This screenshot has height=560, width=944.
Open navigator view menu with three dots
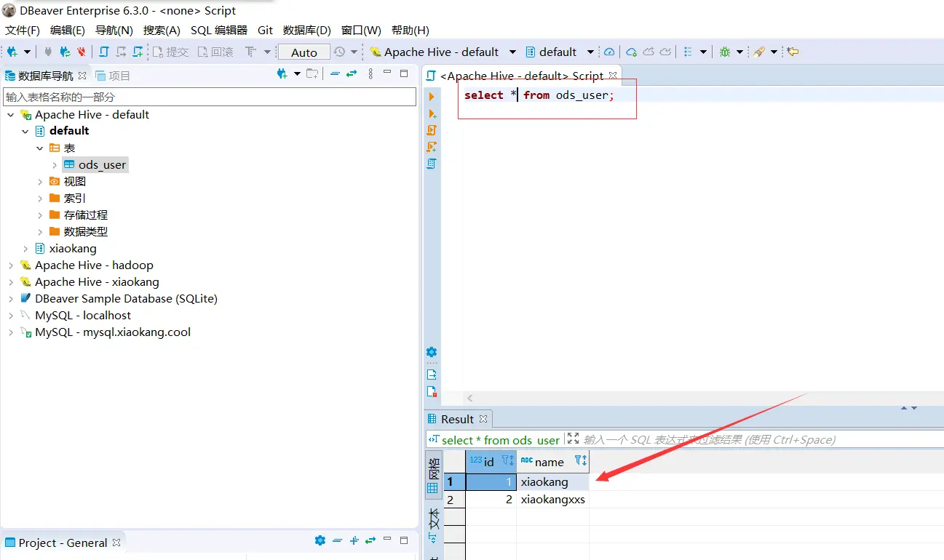tap(370, 74)
